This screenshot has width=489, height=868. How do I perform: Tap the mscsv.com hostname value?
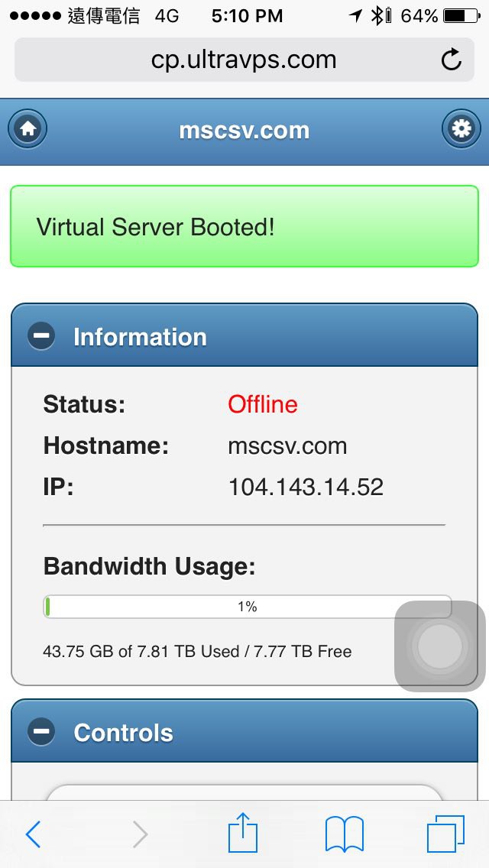pos(287,445)
